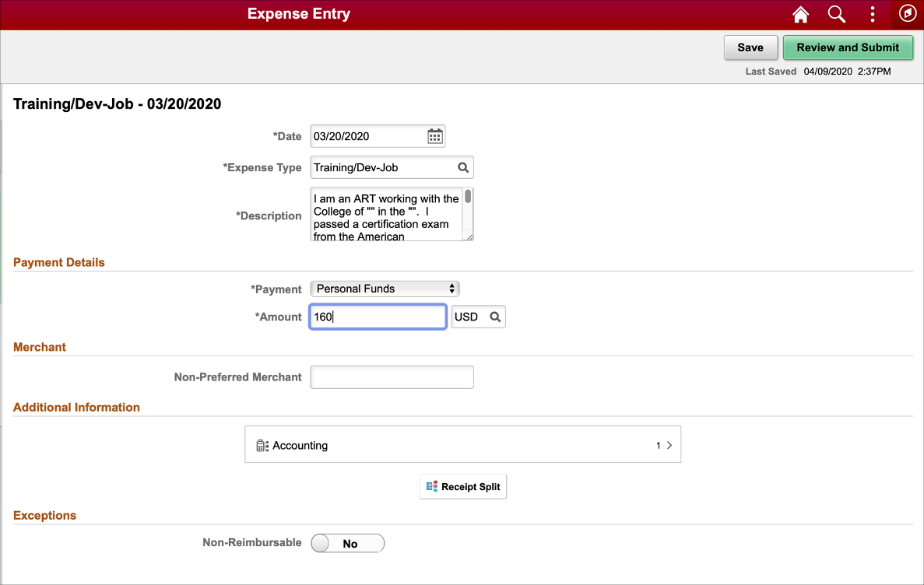Open the global search magnifier icon

click(836, 14)
